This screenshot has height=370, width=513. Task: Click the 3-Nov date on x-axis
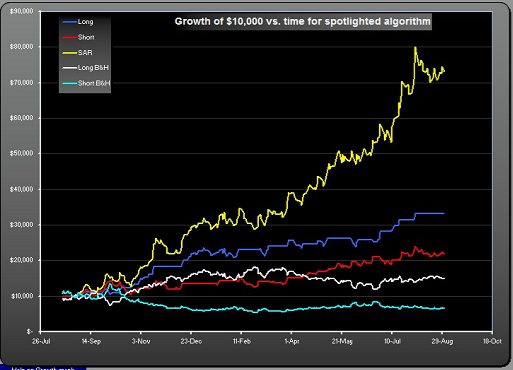141,342
